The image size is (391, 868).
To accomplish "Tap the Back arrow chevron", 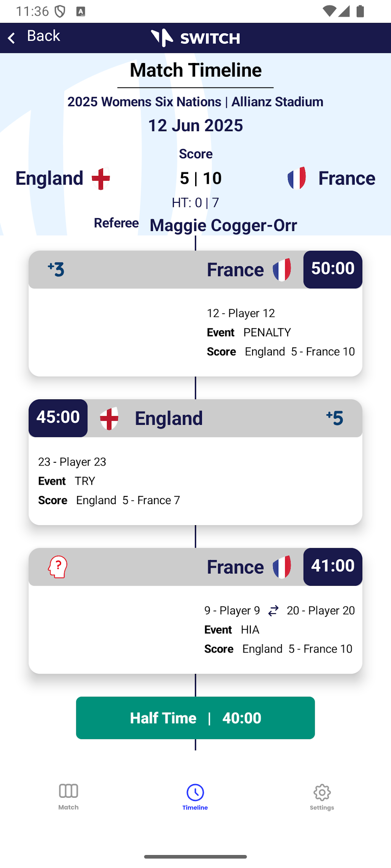I will click(x=11, y=38).
